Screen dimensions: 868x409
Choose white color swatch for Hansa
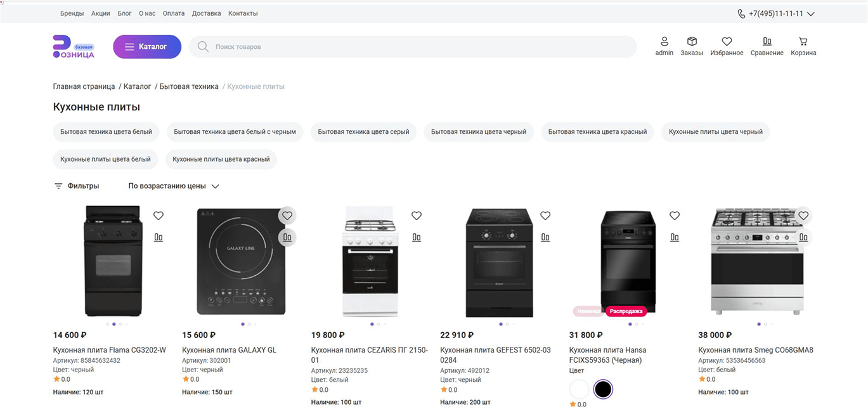click(580, 389)
